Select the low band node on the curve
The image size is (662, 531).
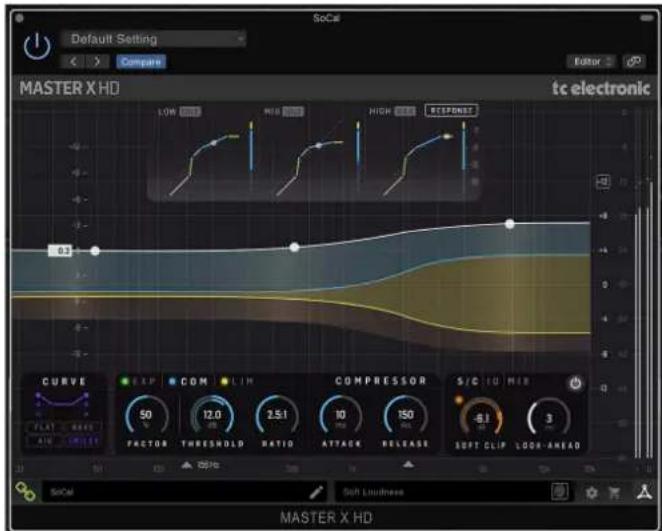[x=95, y=251]
